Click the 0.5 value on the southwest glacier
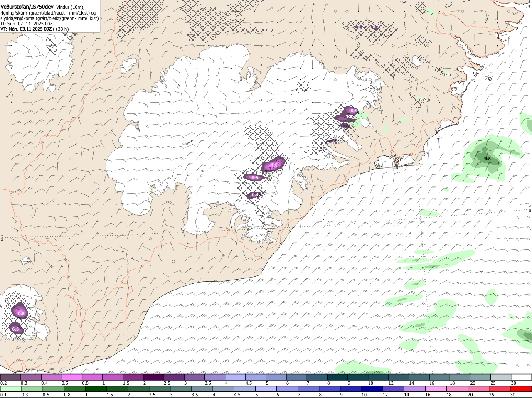The width and height of the screenshot is (532, 398). pos(16,329)
